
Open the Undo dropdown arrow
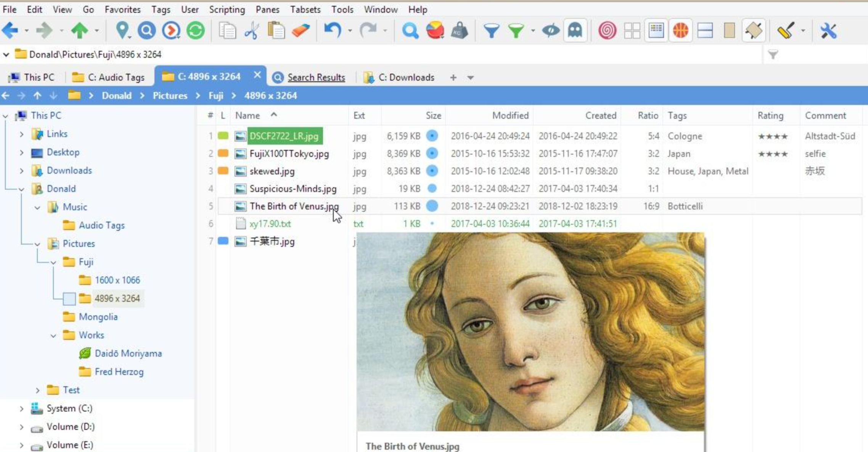[x=350, y=30]
